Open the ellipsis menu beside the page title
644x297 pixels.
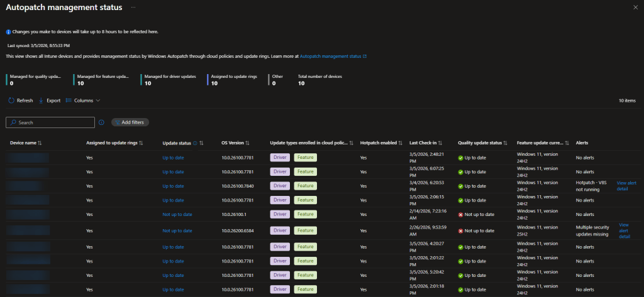pos(133,6)
